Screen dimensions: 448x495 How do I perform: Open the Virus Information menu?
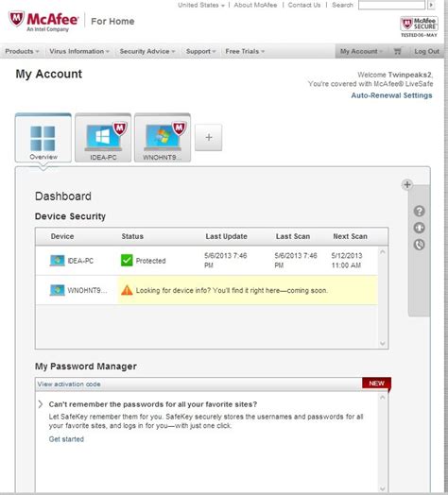pyautogui.click(x=79, y=51)
